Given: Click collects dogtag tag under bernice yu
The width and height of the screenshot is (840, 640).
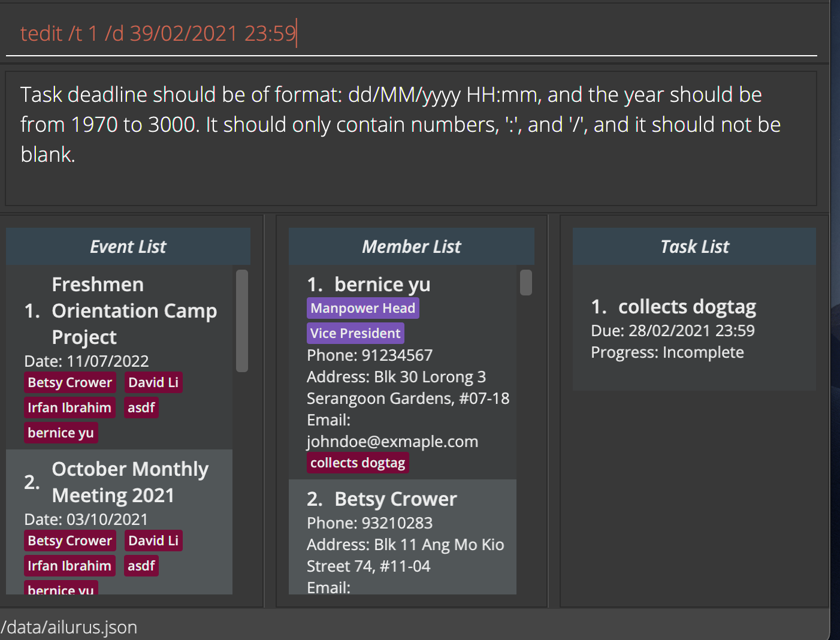Looking at the screenshot, I should point(358,463).
